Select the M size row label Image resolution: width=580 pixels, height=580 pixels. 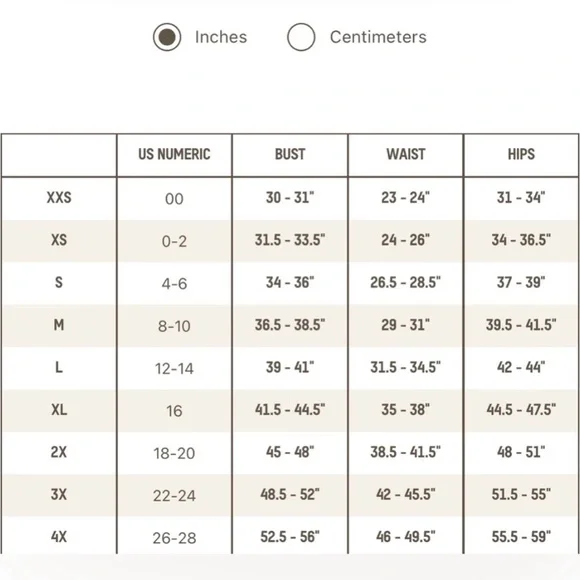tap(59, 325)
